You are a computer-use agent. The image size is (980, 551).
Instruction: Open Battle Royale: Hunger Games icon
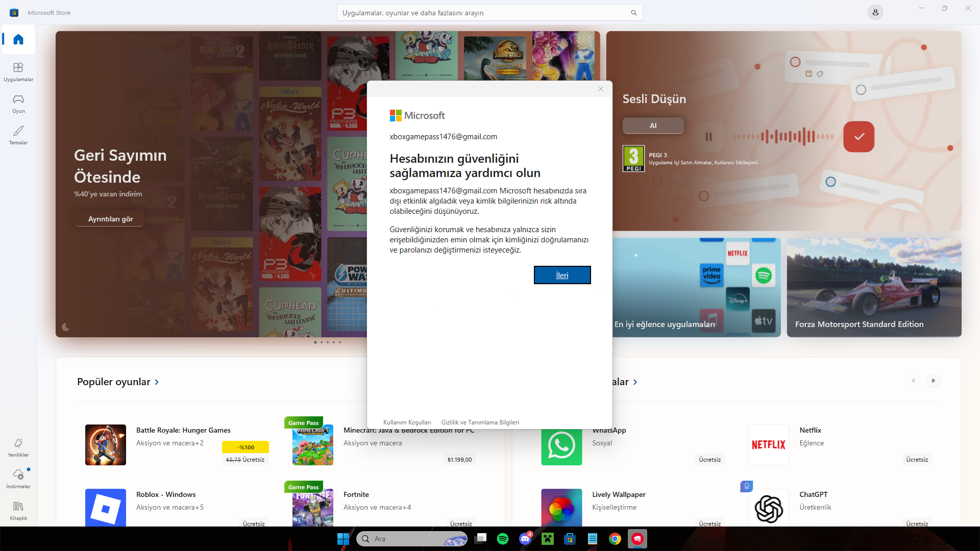[106, 445]
